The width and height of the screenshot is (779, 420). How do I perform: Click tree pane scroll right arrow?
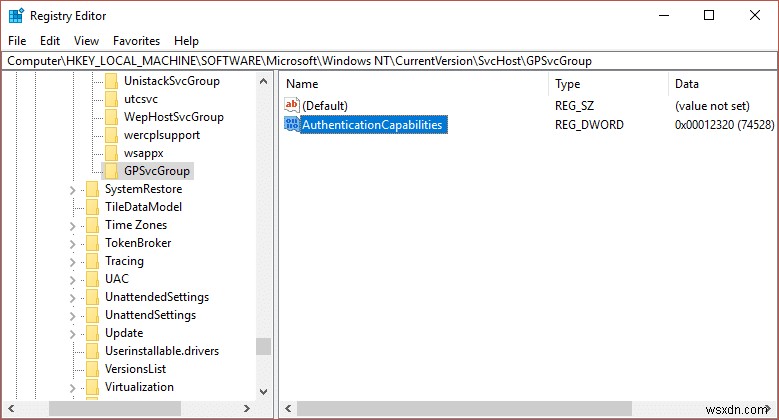point(246,409)
